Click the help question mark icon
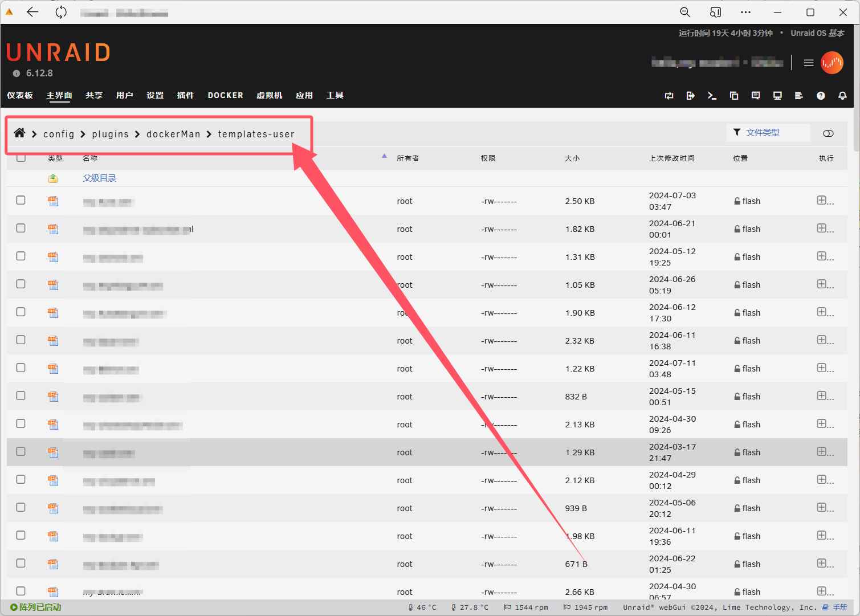Viewport: 860px width, 616px height. pos(821,96)
